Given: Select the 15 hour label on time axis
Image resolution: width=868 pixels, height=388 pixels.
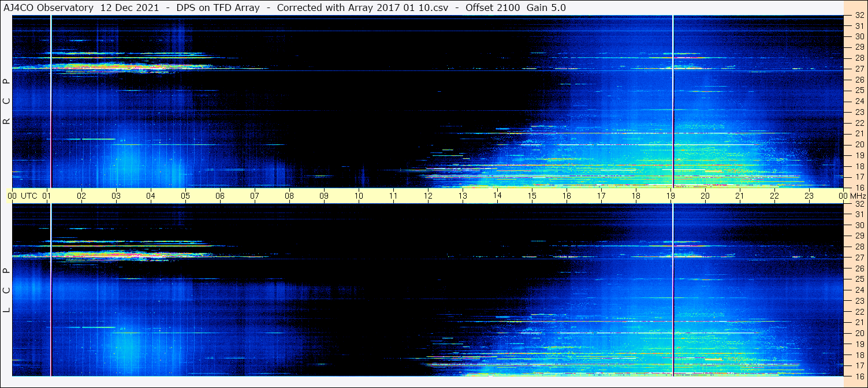Looking at the screenshot, I should coord(532,196).
